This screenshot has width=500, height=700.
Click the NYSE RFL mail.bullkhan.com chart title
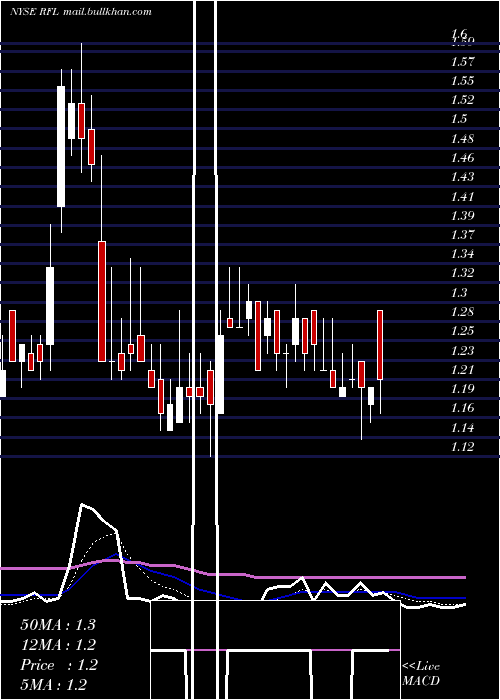(81, 12)
